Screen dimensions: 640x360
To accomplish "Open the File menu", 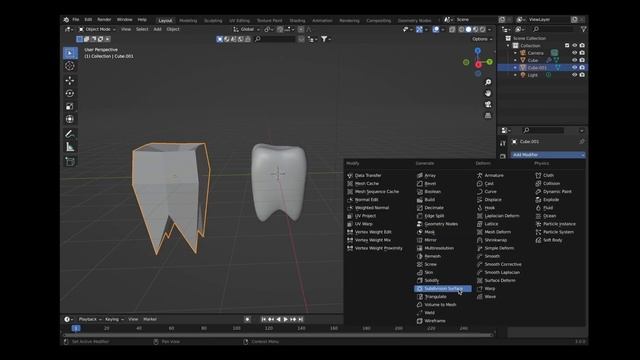I will pyautogui.click(x=76, y=20).
